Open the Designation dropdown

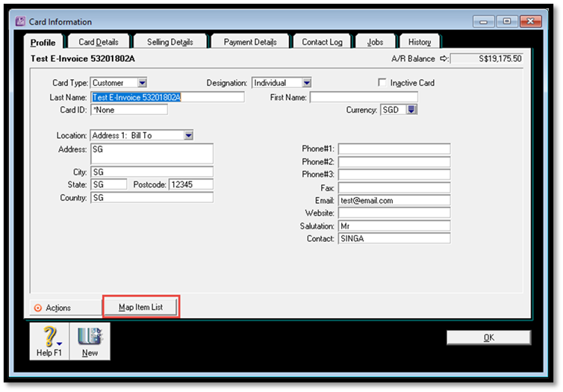pyautogui.click(x=306, y=83)
